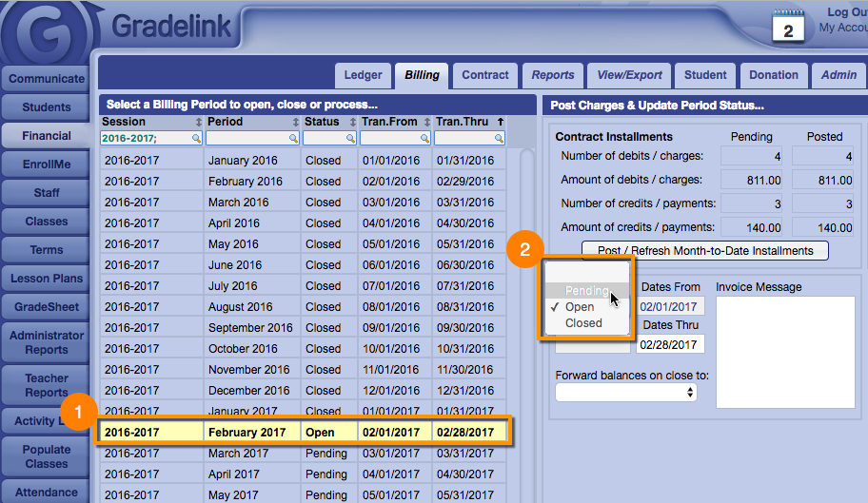Click the Dates Thru input field
This screenshot has height=503, width=868.
click(x=670, y=344)
